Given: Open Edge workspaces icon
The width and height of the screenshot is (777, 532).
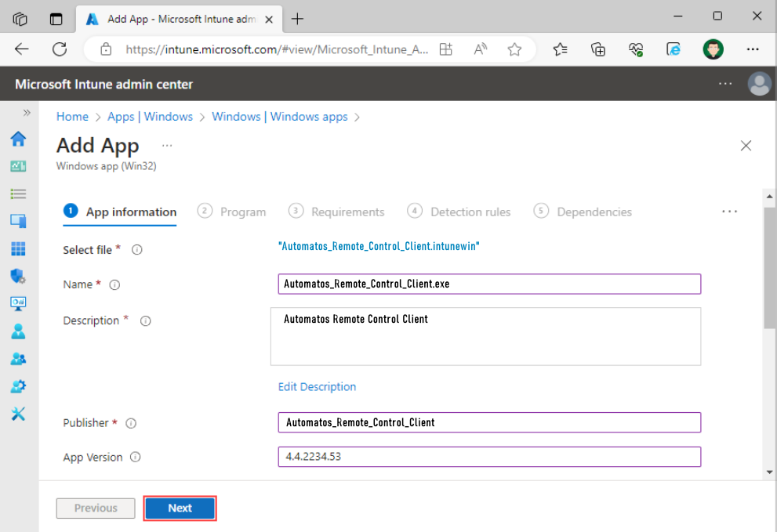Looking at the screenshot, I should tap(20, 19).
